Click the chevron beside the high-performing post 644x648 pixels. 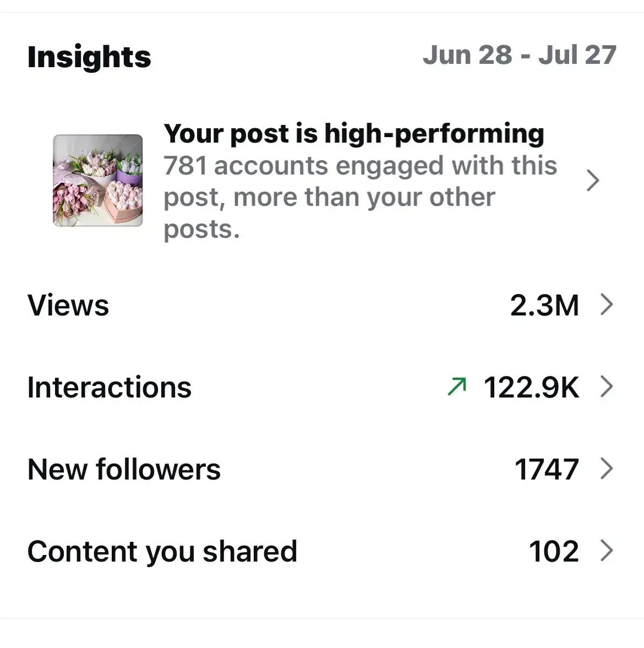coord(592,181)
